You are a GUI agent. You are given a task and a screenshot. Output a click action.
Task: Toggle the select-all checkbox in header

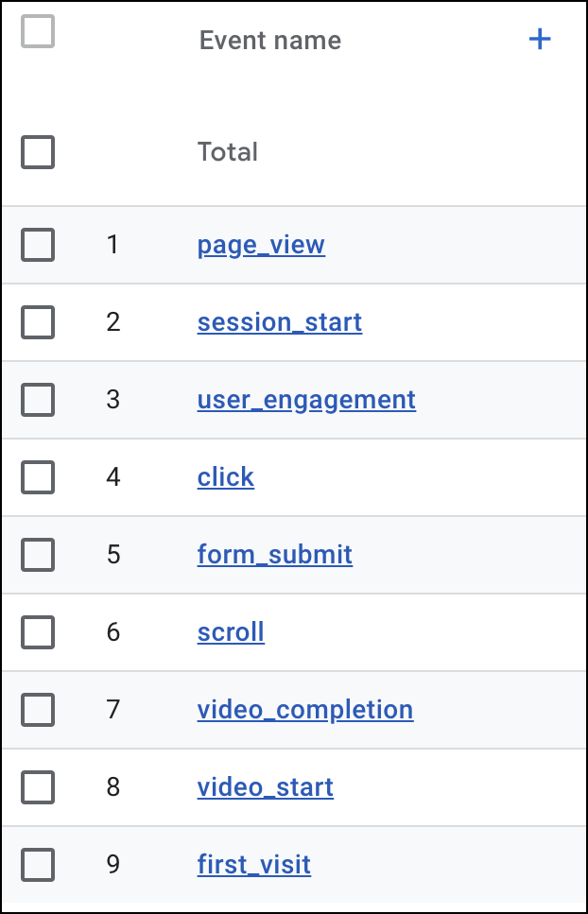click(x=38, y=32)
